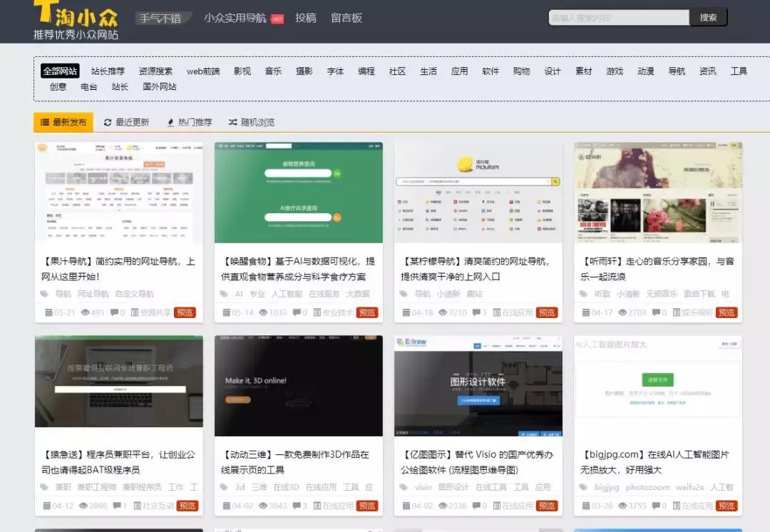Click the 预览 button on the 听雨轩 card
Screen dimensions: 770x532
(x=727, y=312)
